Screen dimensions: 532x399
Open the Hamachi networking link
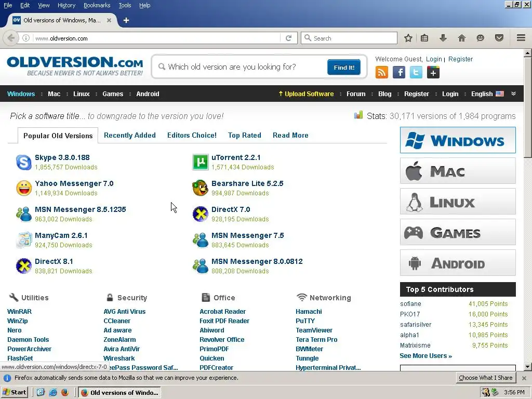click(309, 312)
